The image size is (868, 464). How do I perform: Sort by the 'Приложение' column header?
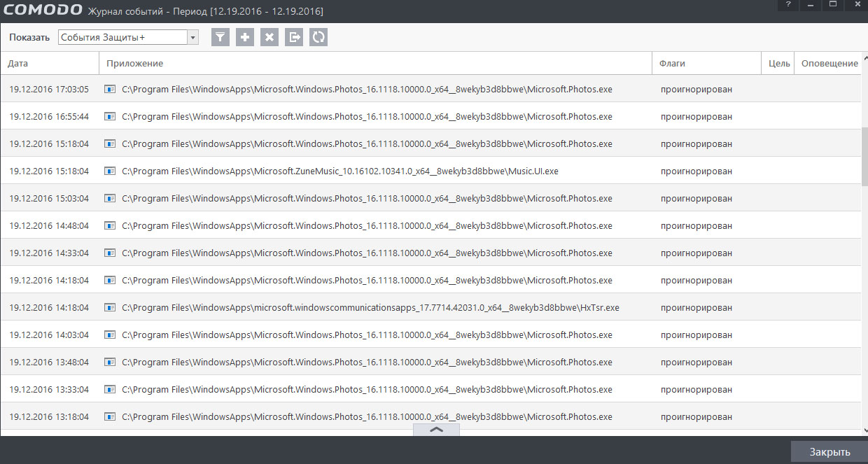375,63
